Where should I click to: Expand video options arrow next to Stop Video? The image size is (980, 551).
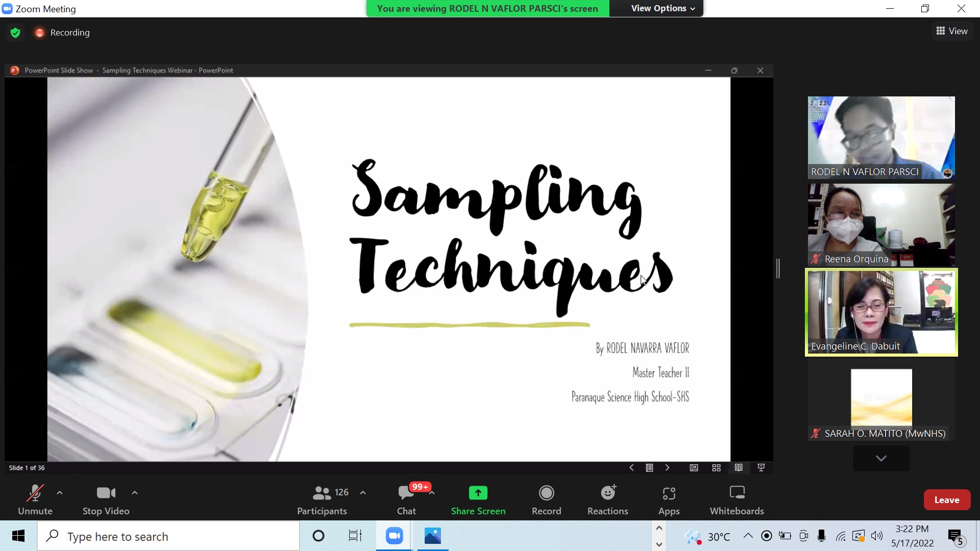(x=135, y=493)
